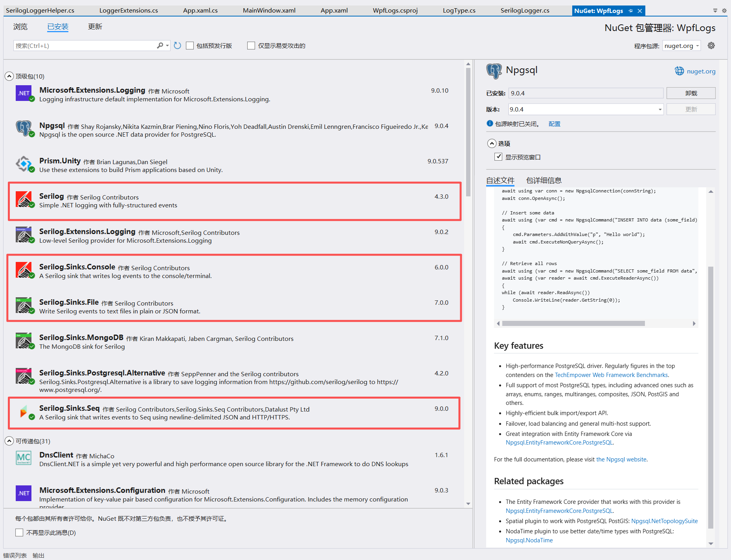Open the SerilogLogger.cs document tab
This screenshot has height=560, width=731.
(x=525, y=11)
